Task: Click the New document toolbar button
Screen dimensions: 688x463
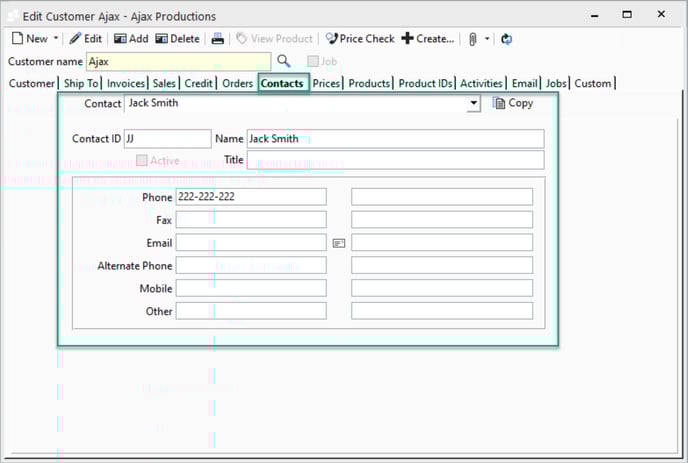Action: [29, 39]
